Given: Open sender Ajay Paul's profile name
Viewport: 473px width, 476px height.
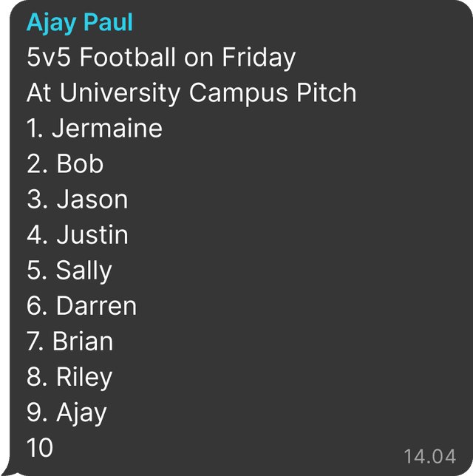Looking at the screenshot, I should pyautogui.click(x=80, y=22).
